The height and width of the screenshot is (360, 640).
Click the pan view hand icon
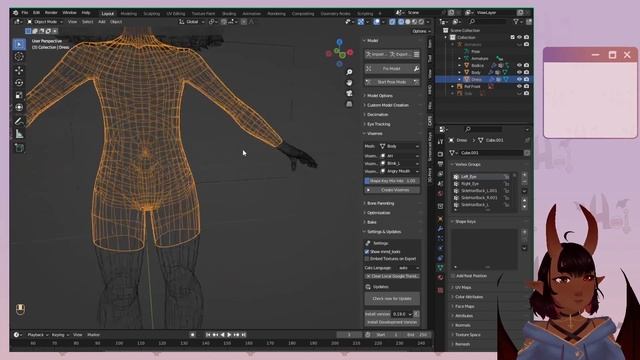349,82
